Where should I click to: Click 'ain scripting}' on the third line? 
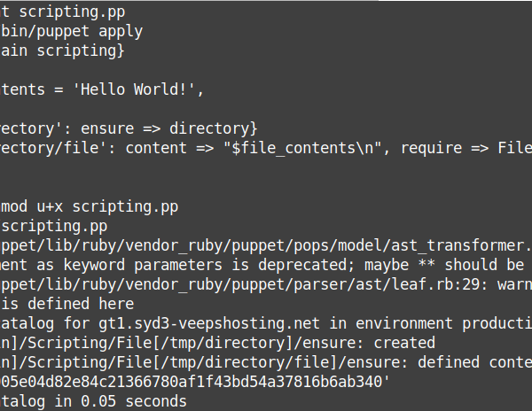coord(62,50)
